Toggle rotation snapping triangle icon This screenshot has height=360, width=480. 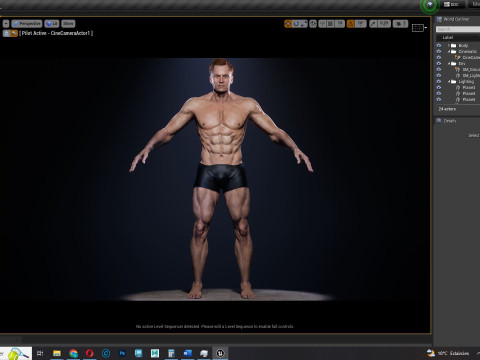click(350, 24)
